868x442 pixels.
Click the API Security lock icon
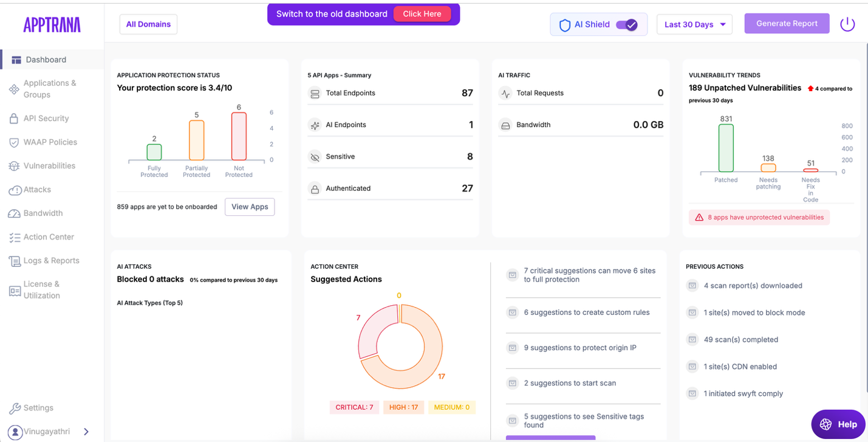pos(14,119)
